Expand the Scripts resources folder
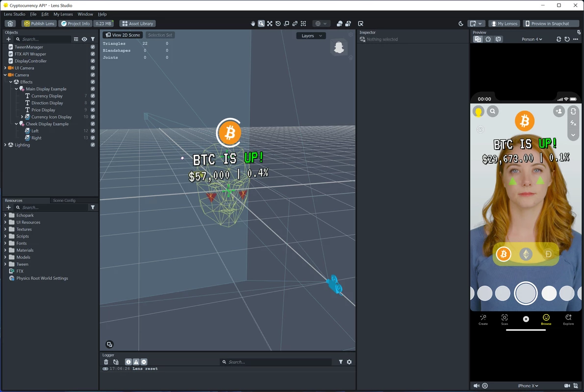584x392 pixels. click(5, 236)
